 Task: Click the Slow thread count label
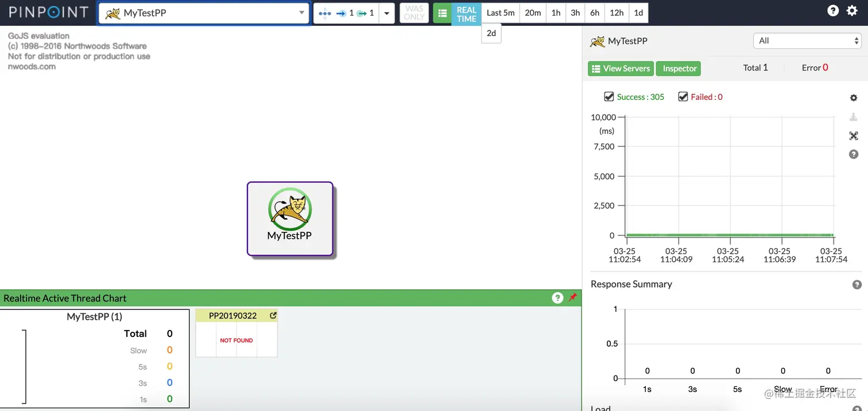138,351
